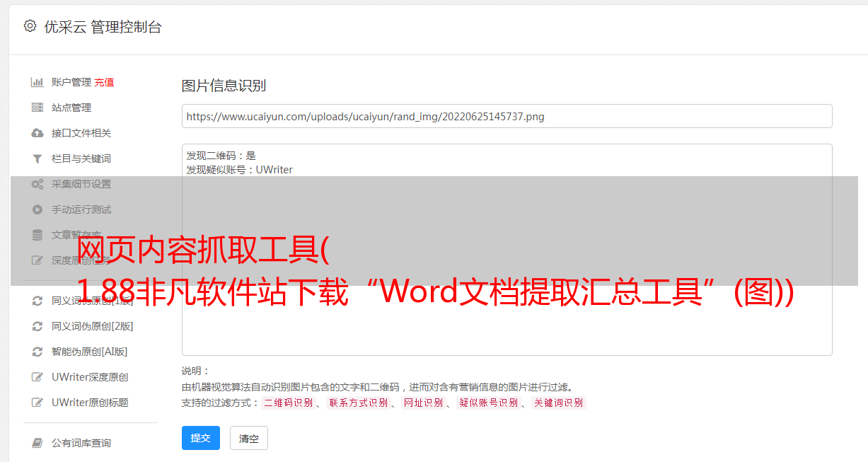Click the 优采云 管理控制台 title
The image size is (868, 462).
coord(103,27)
